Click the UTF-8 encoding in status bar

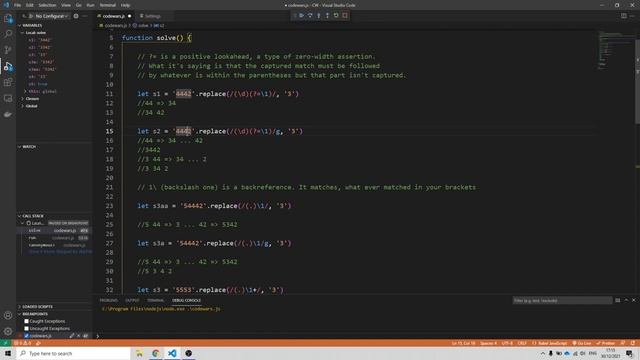pyautogui.click(x=507, y=343)
